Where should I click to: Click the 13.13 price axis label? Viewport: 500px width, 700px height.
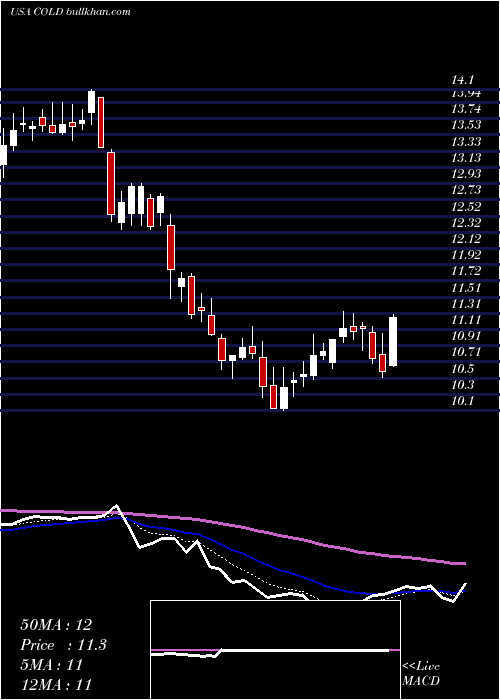[466, 158]
